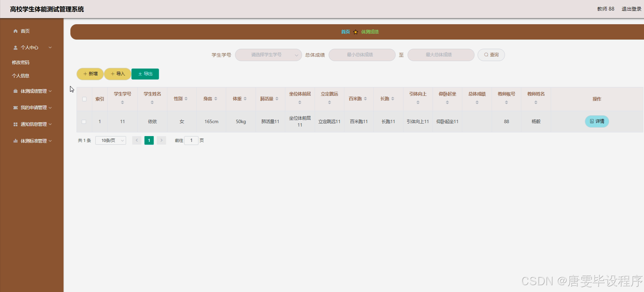Viewport: 644px width, 292px height.
Task: Toggle select-all checkbox in table header
Action: (x=84, y=99)
